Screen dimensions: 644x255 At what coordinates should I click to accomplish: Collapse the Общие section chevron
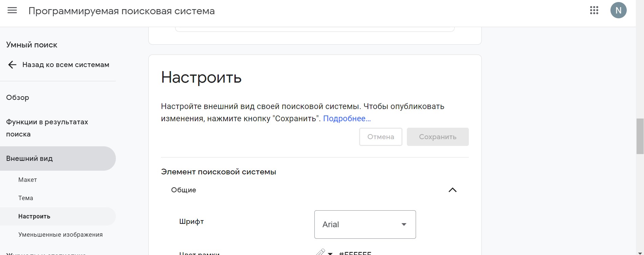452,190
